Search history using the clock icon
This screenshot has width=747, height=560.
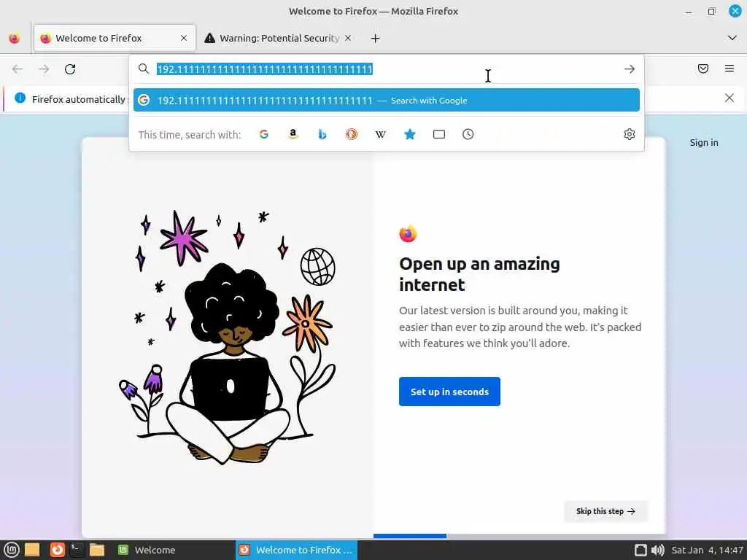pos(468,134)
